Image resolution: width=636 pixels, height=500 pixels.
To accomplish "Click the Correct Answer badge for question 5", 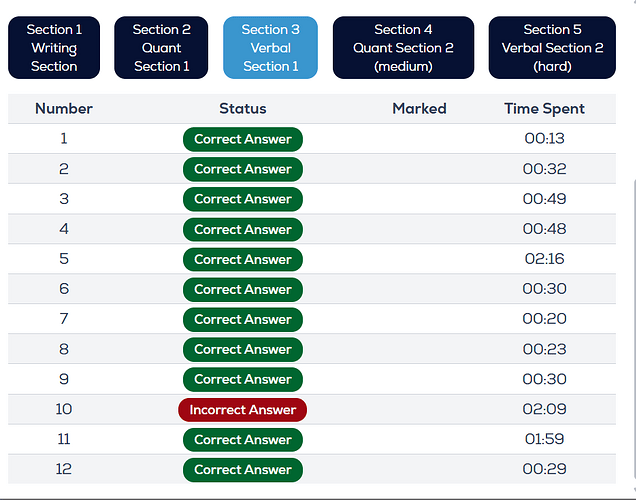I will [243, 260].
